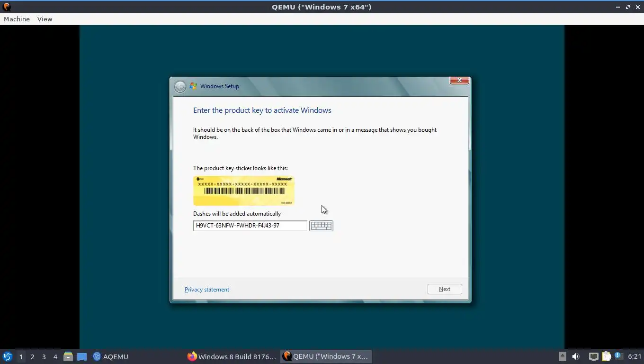Open the bird-logo application menu on taskbar
Image resolution: width=644 pixels, height=364 pixels.
click(x=8, y=356)
